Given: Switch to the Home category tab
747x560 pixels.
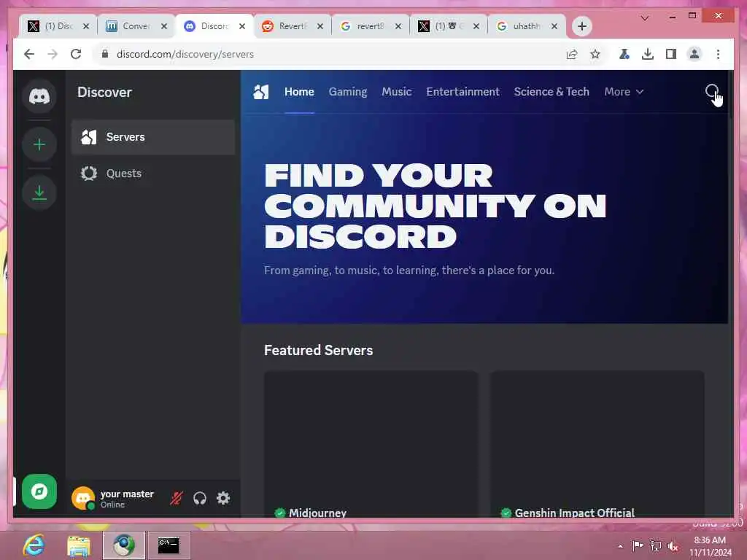Looking at the screenshot, I should pyautogui.click(x=299, y=92).
